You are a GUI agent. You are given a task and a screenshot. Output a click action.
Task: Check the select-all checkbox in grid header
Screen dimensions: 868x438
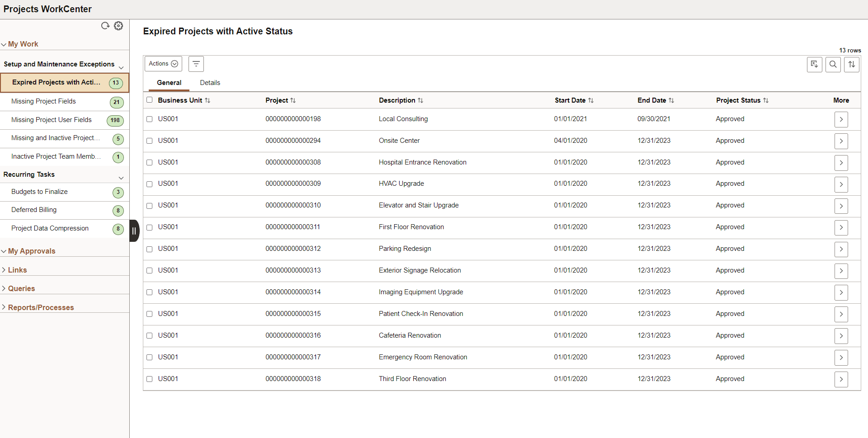pyautogui.click(x=150, y=100)
